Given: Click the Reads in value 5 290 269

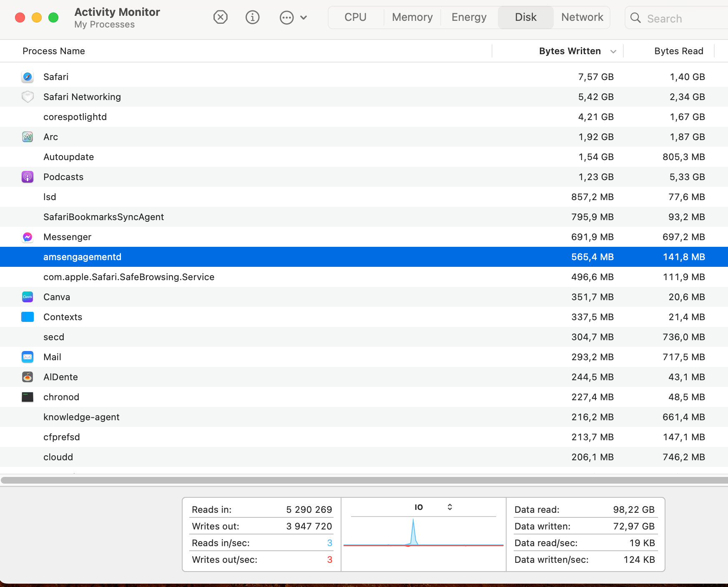Looking at the screenshot, I should pyautogui.click(x=309, y=509).
